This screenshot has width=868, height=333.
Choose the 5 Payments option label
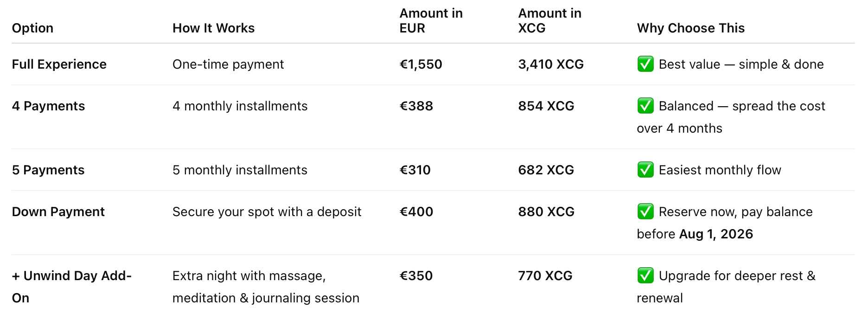pyautogui.click(x=48, y=170)
